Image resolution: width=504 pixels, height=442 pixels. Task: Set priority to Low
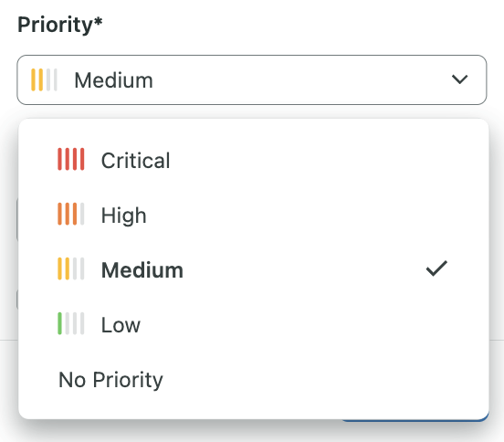(121, 325)
